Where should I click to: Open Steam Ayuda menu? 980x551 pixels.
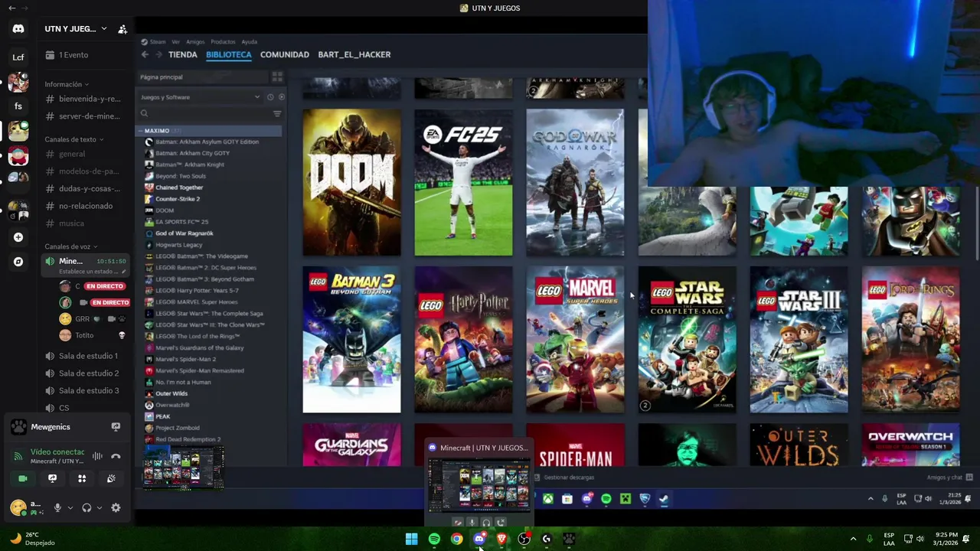(250, 42)
